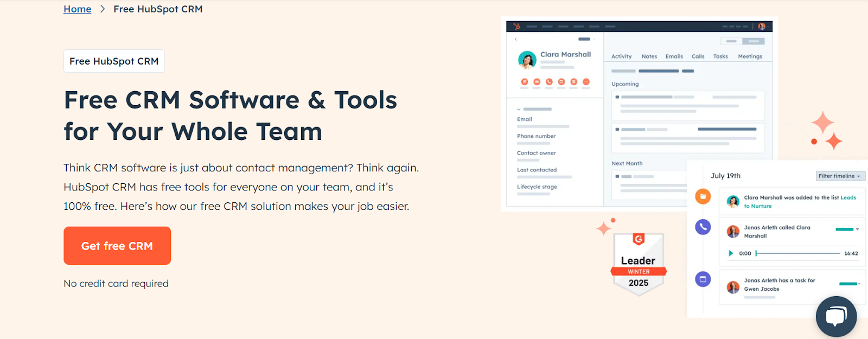Viewport: 868px width, 339px height.
Task: Play the call recording
Action: pyautogui.click(x=731, y=253)
